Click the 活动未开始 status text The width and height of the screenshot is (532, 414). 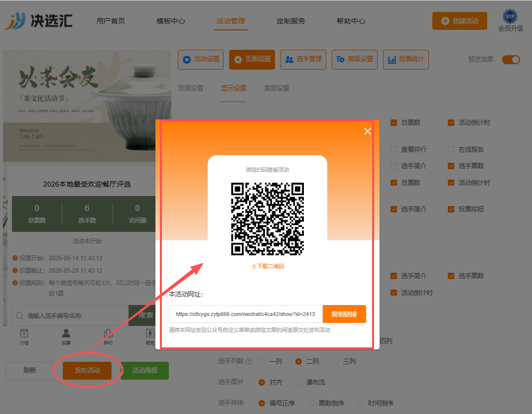pos(87,241)
